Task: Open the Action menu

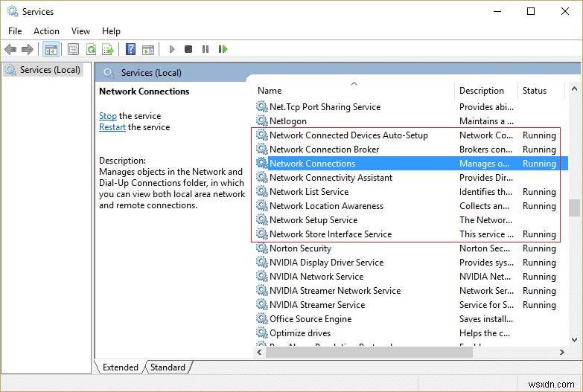Action: [46, 31]
